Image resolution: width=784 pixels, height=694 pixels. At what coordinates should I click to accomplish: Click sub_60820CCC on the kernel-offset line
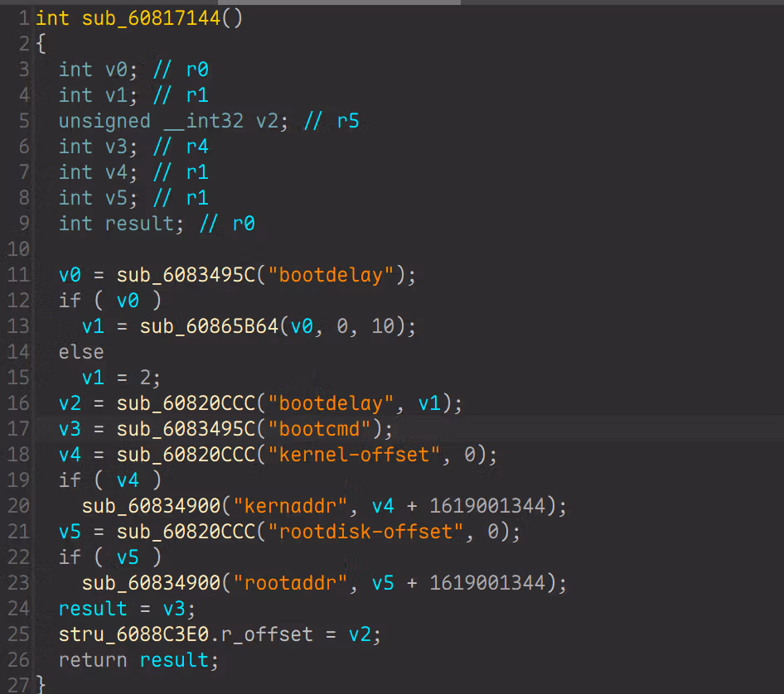186,455
